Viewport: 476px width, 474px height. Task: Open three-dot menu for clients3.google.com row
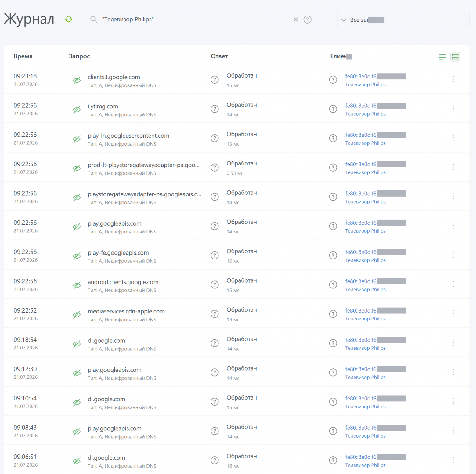[x=453, y=79]
